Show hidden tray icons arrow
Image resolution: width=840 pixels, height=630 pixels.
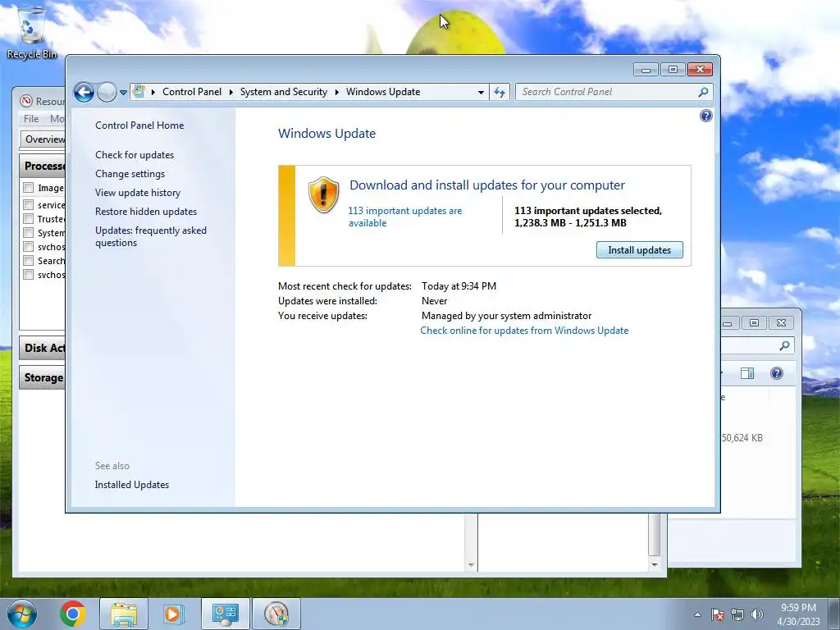(697, 614)
